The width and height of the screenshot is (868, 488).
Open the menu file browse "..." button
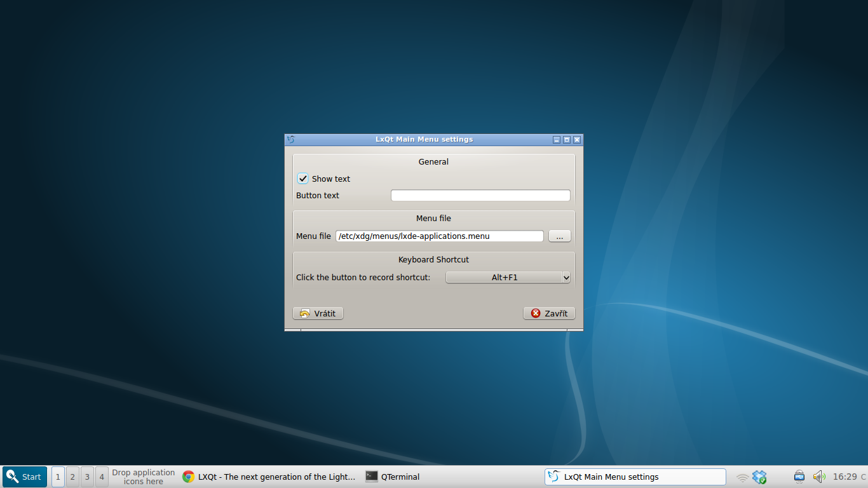(559, 236)
